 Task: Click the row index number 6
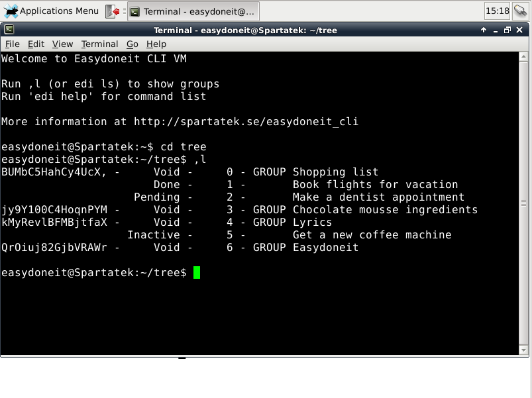230,247
